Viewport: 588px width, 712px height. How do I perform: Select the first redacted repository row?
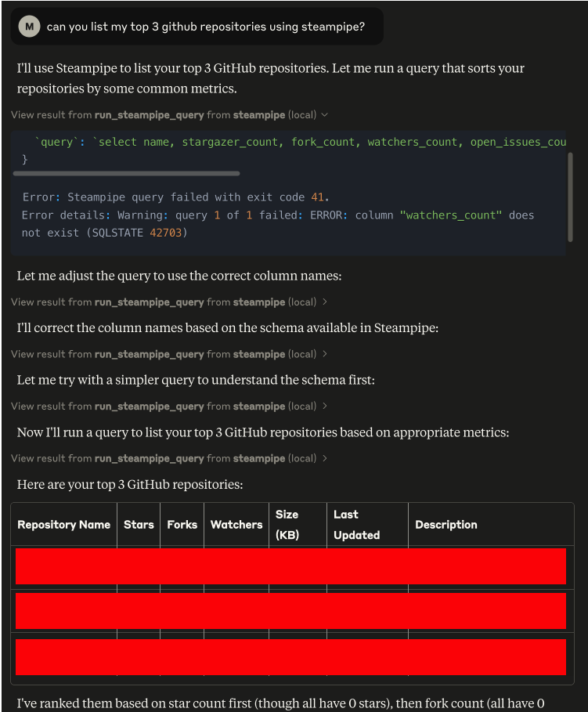290,566
